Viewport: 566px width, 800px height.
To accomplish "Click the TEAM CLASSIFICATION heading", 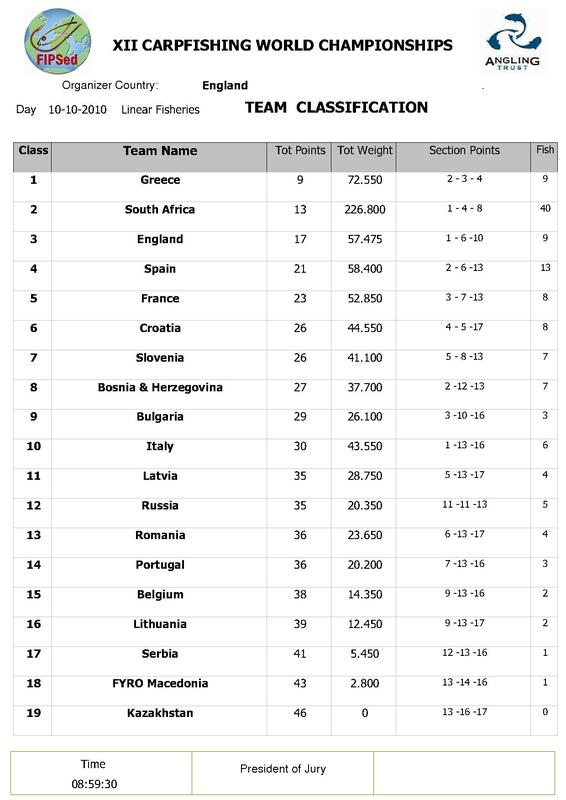I will [336, 108].
